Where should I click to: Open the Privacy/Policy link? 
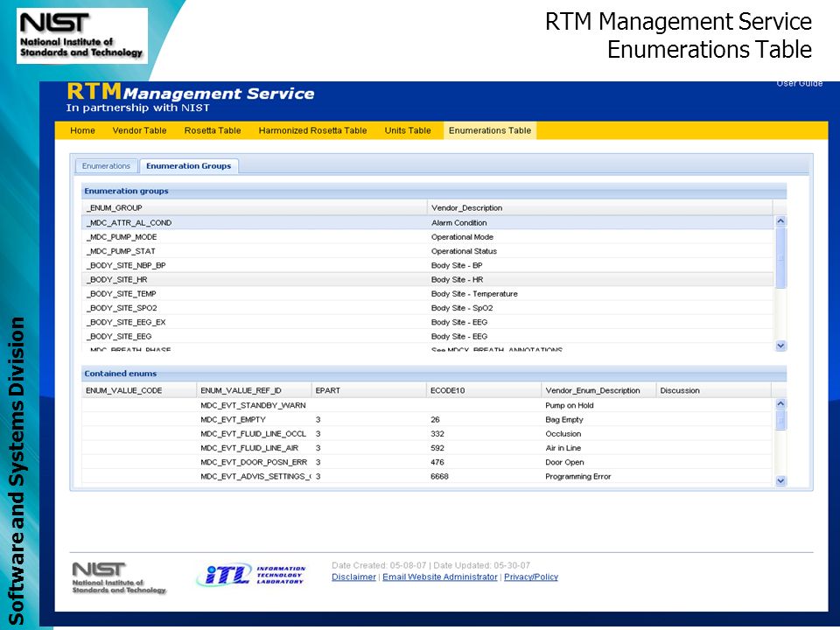coord(531,577)
